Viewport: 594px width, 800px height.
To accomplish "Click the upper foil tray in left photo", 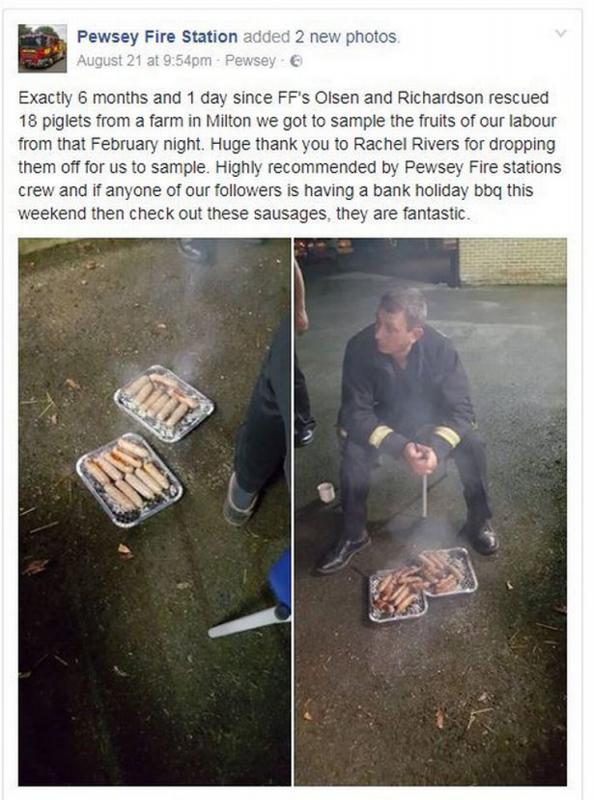I will pyautogui.click(x=164, y=403).
